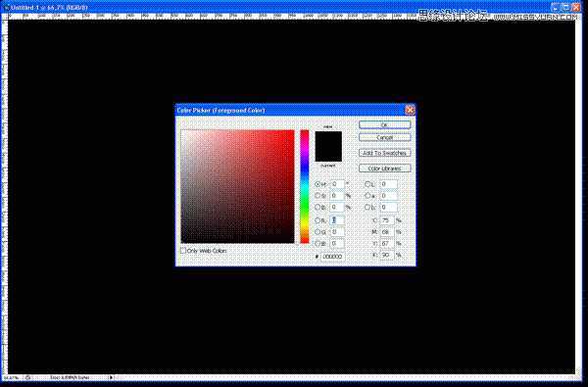The image size is (588, 387).
Task: Select the R (red) radio button
Action: [x=318, y=220]
